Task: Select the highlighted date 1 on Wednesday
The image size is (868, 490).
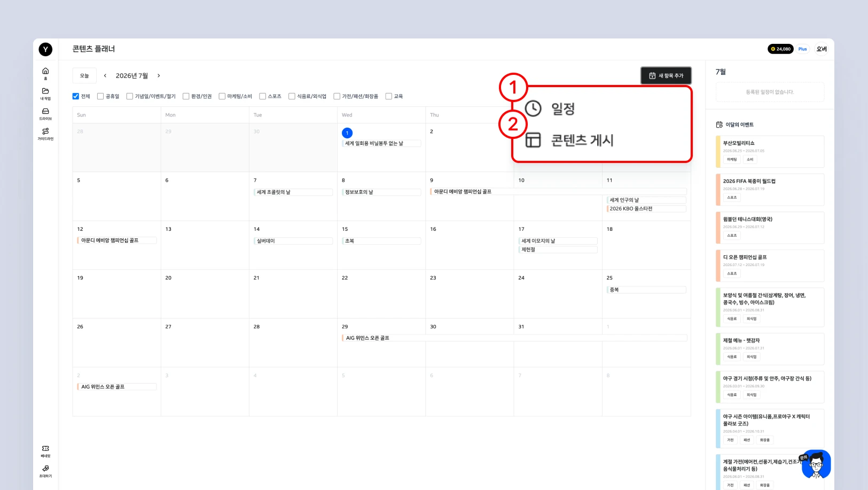Action: (x=347, y=133)
